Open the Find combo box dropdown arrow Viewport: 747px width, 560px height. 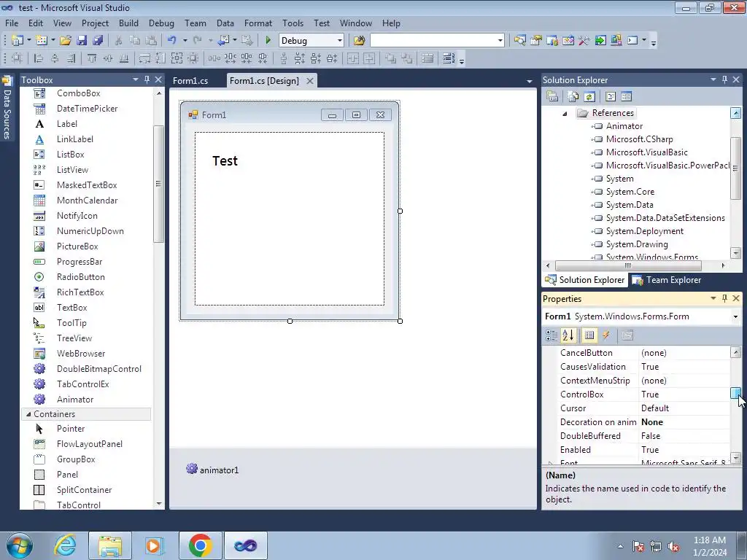click(500, 41)
